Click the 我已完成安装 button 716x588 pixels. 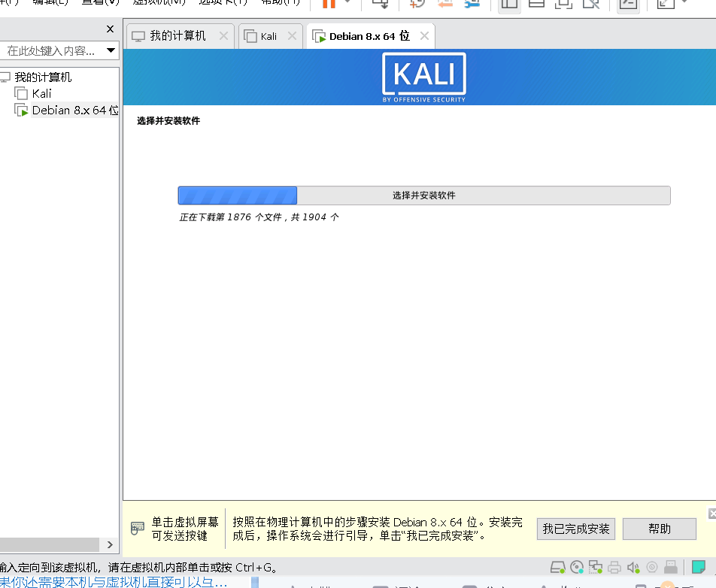click(576, 529)
